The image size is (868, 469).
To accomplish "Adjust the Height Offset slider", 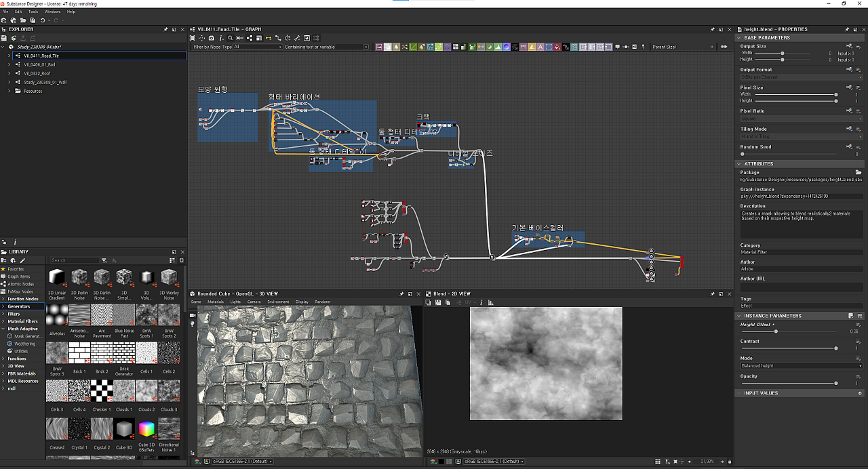I will click(776, 331).
